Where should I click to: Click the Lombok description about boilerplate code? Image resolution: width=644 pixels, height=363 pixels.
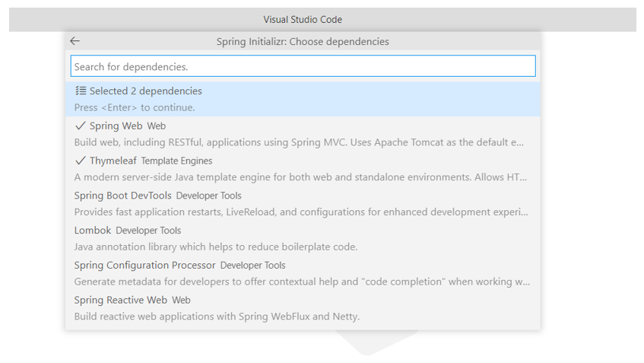click(x=216, y=247)
